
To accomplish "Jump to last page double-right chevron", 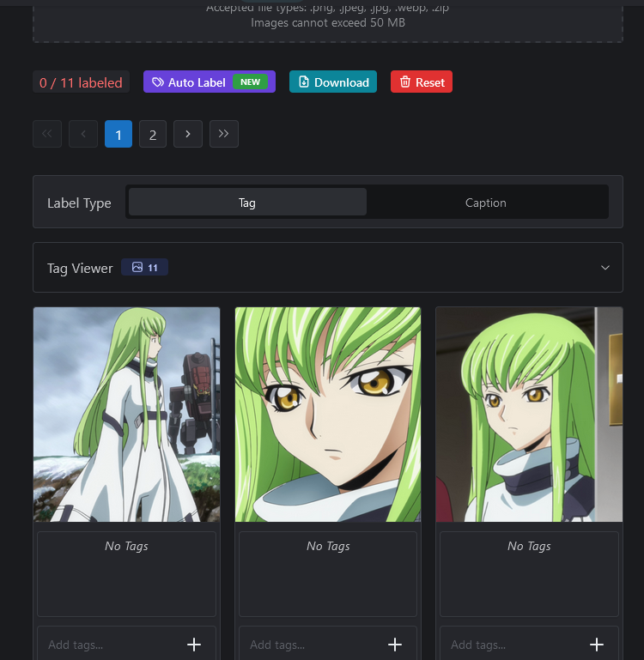I will click(x=224, y=134).
